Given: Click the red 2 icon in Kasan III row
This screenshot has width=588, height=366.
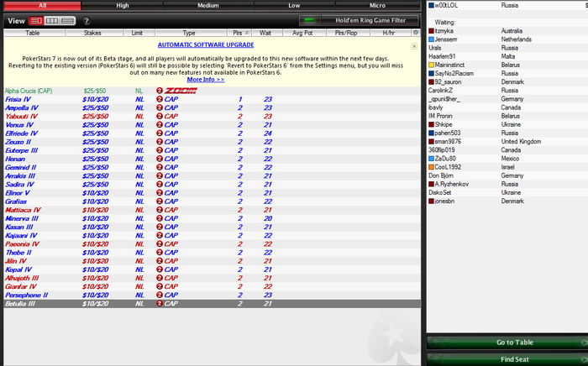Looking at the screenshot, I should (x=160, y=227).
